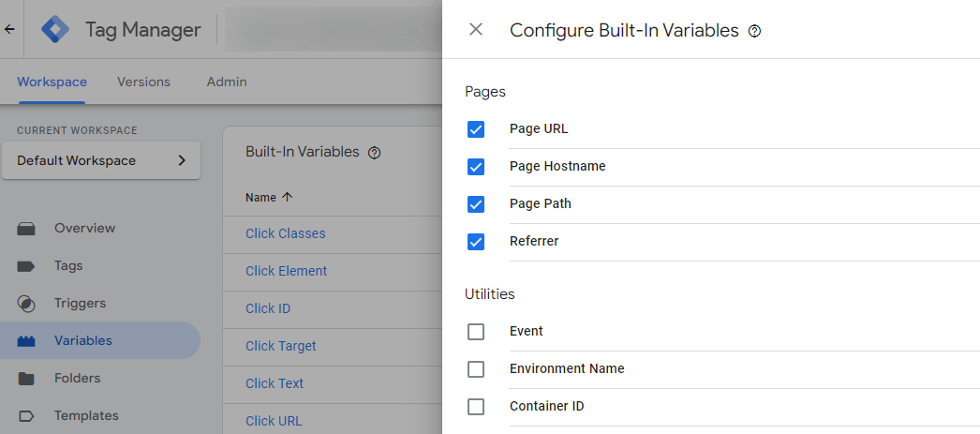
Task: Open Overview from the sidebar
Action: [84, 228]
